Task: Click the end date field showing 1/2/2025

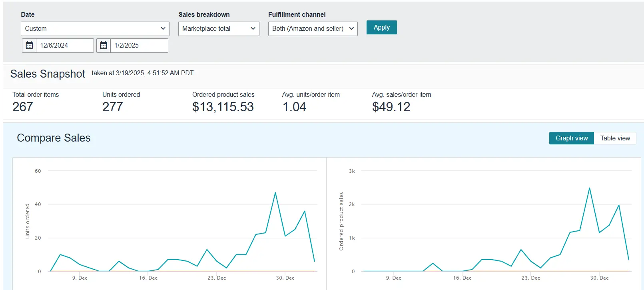Action: coord(139,46)
